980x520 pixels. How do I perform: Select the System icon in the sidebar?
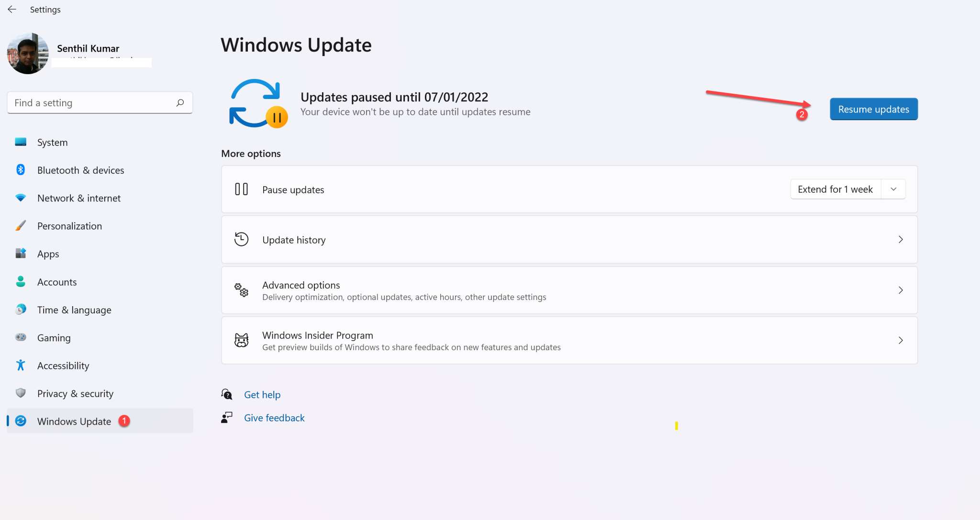point(21,142)
